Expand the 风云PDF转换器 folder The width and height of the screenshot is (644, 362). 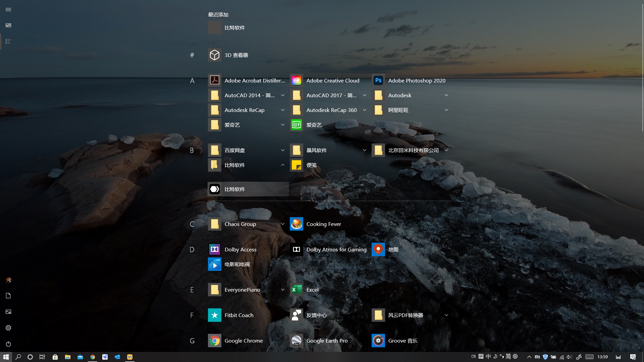tap(446, 315)
